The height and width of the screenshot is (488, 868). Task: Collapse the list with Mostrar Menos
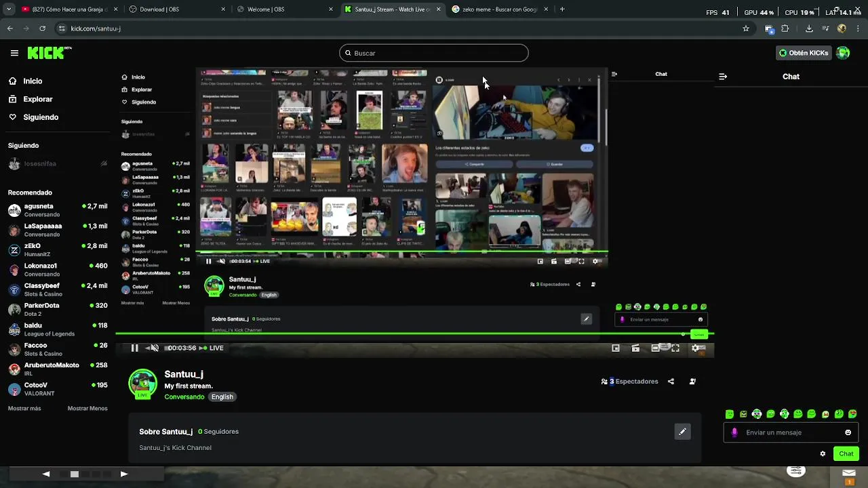coord(87,409)
